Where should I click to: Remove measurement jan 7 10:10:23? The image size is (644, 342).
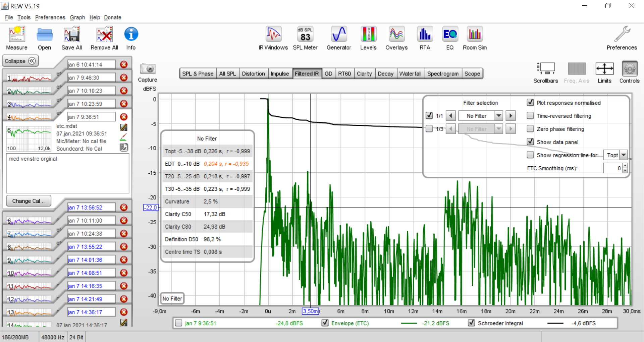(x=124, y=91)
